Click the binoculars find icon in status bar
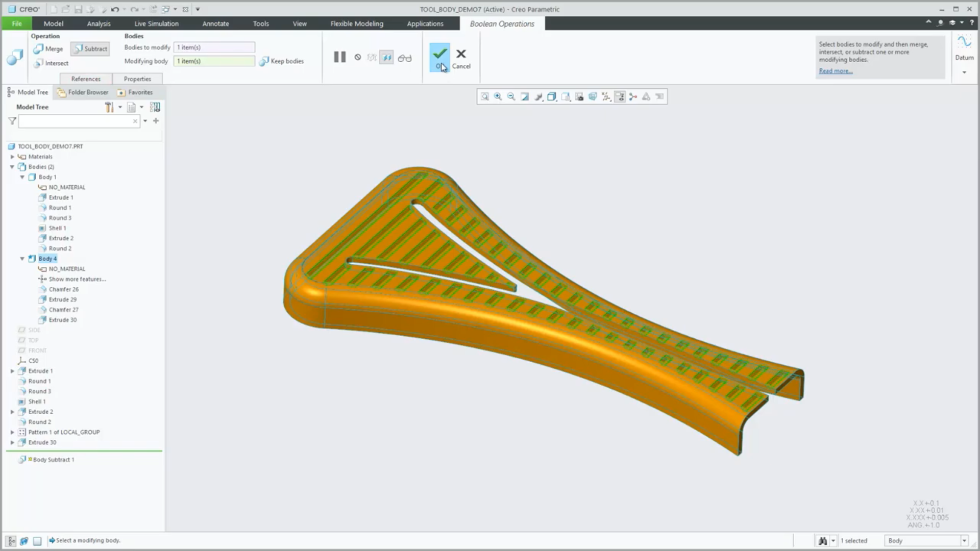Image resolution: width=980 pixels, height=551 pixels. tap(823, 541)
